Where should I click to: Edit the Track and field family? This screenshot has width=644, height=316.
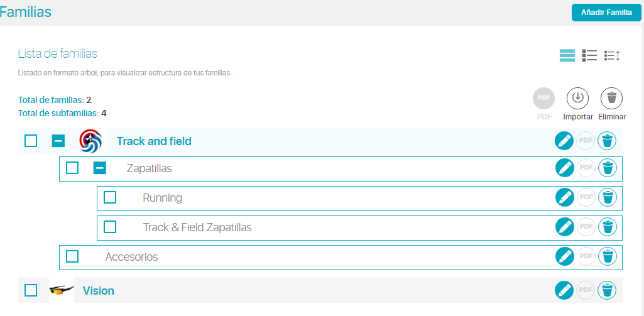(x=564, y=141)
